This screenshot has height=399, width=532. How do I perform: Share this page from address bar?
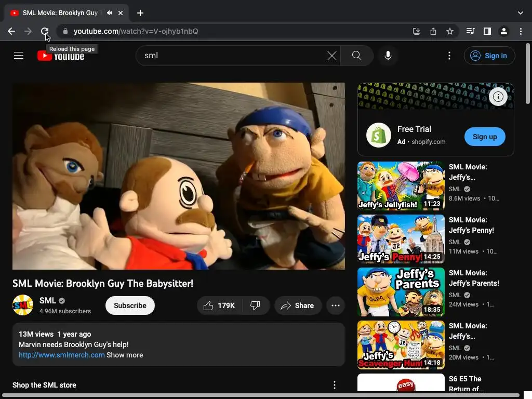pyautogui.click(x=433, y=31)
